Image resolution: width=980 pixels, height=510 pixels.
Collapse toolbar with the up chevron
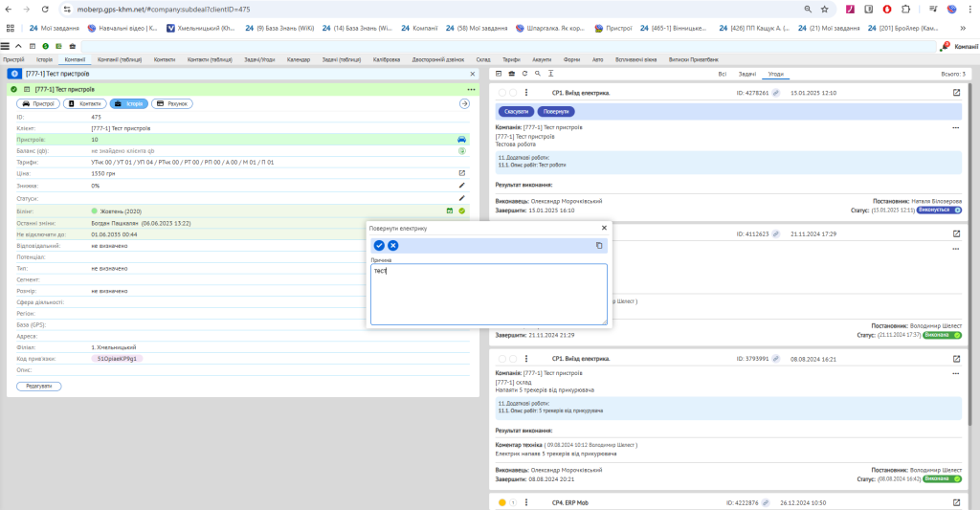(x=19, y=46)
